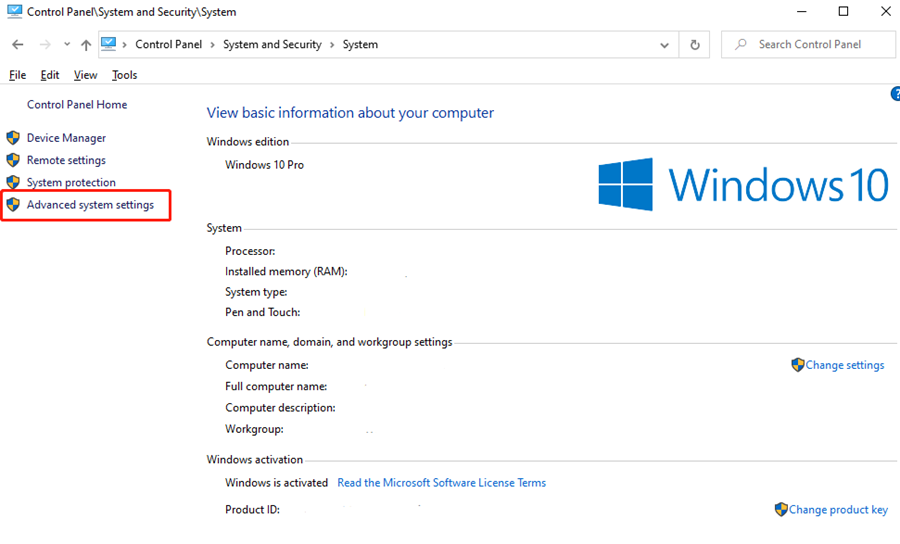Click the Forward navigation arrow
The height and width of the screenshot is (544, 900).
click(45, 44)
